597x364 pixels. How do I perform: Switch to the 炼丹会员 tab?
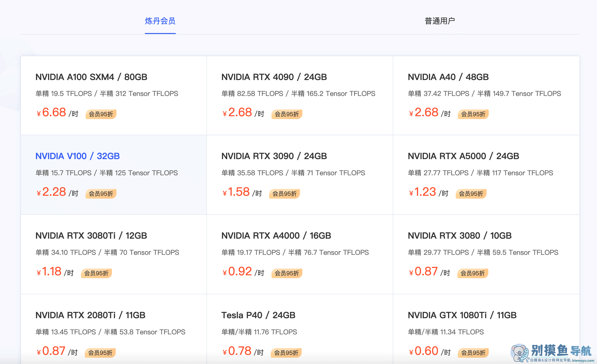[160, 21]
